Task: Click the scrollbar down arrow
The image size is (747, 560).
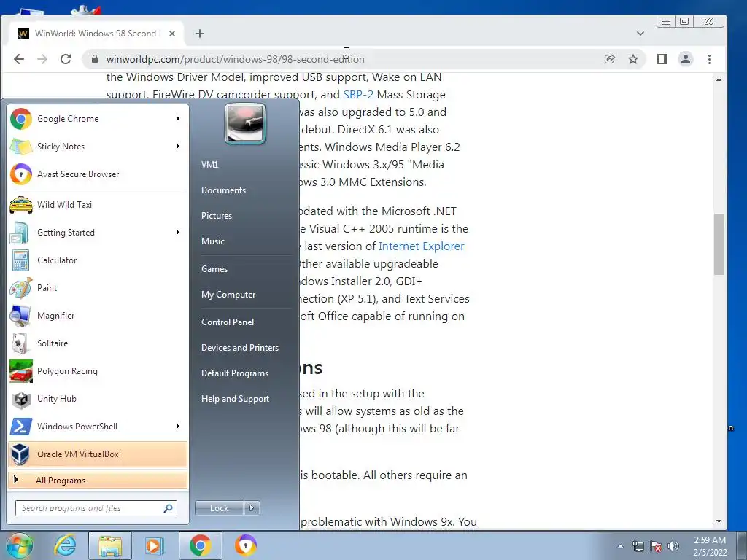Action: 719,522
